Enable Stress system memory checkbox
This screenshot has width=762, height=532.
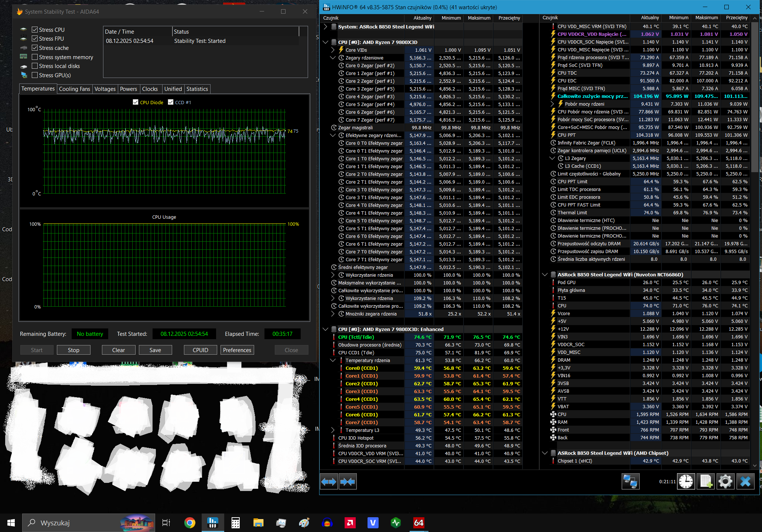(x=35, y=57)
